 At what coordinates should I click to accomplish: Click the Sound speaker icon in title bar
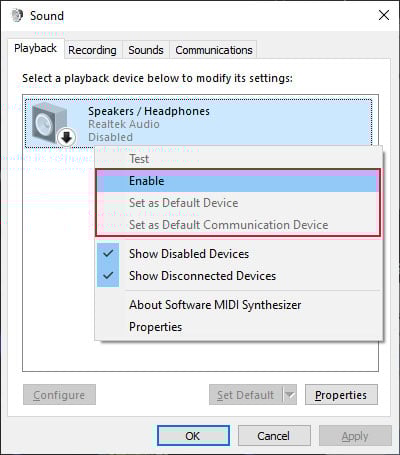point(17,15)
